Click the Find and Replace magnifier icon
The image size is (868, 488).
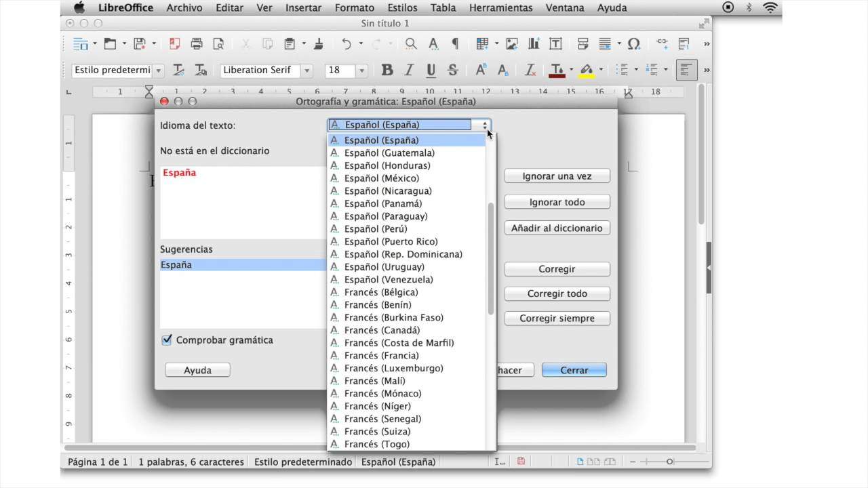pos(411,44)
